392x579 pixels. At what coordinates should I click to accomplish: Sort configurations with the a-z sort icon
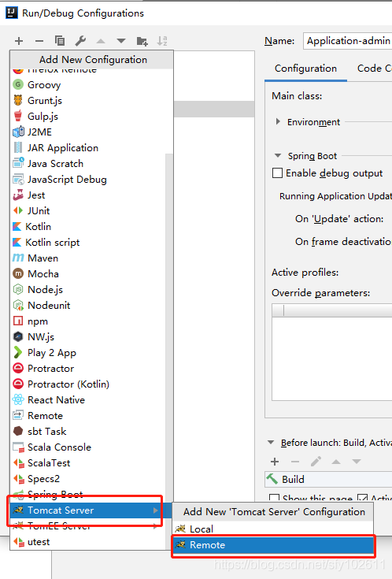162,41
